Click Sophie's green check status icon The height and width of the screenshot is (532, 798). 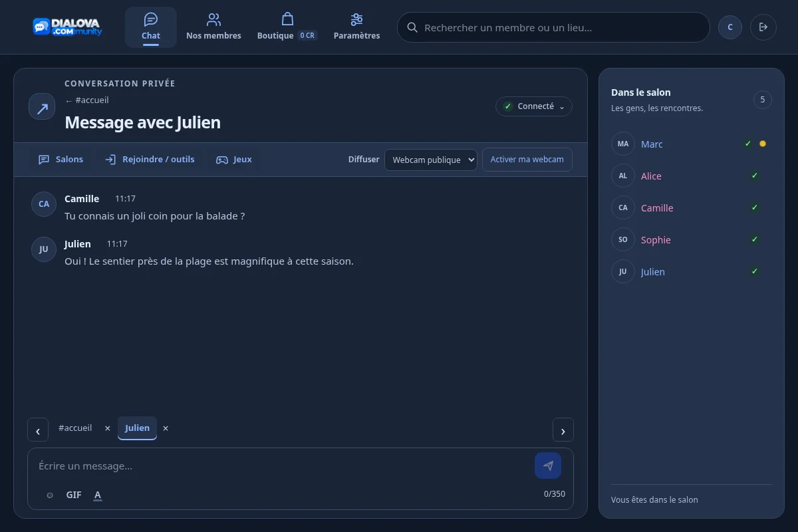coord(755,239)
